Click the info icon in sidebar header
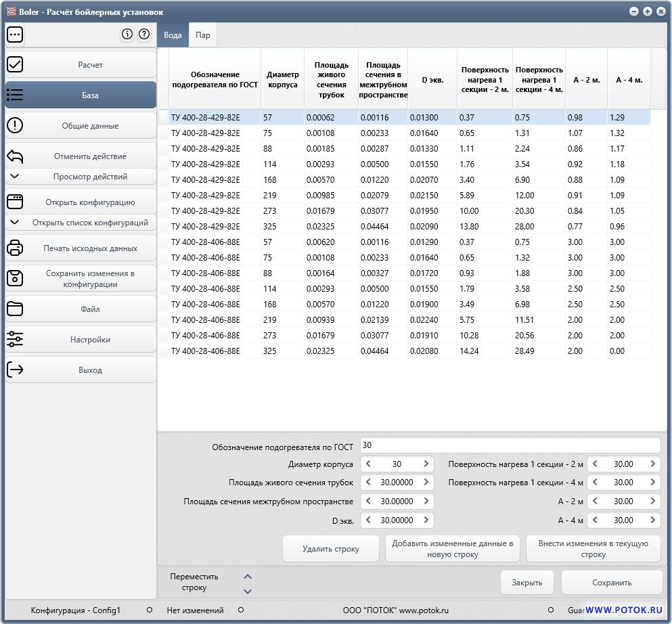This screenshot has width=672, height=624. pos(127,35)
